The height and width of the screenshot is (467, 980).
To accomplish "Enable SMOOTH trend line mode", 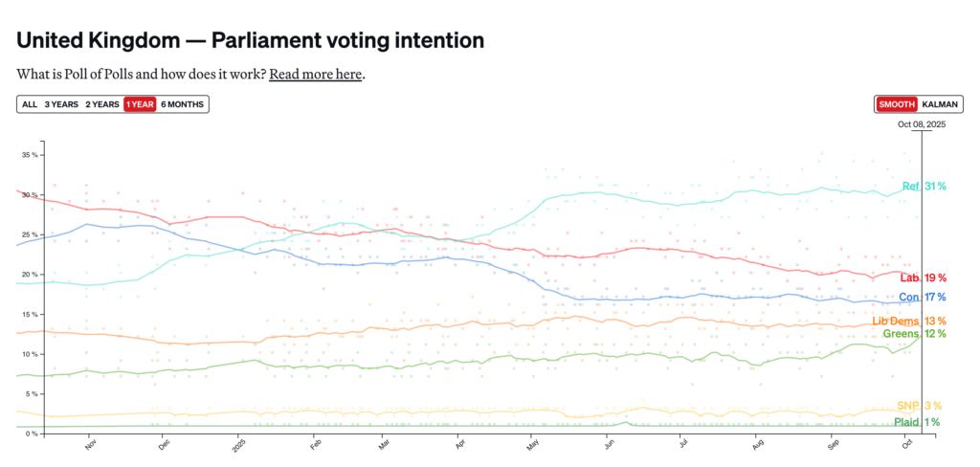I will point(897,104).
